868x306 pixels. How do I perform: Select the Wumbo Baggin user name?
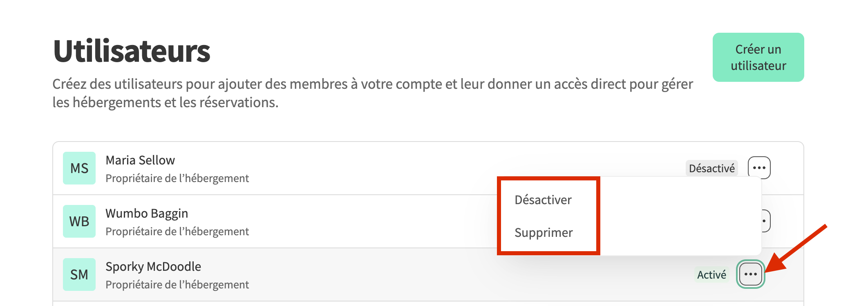[147, 213]
